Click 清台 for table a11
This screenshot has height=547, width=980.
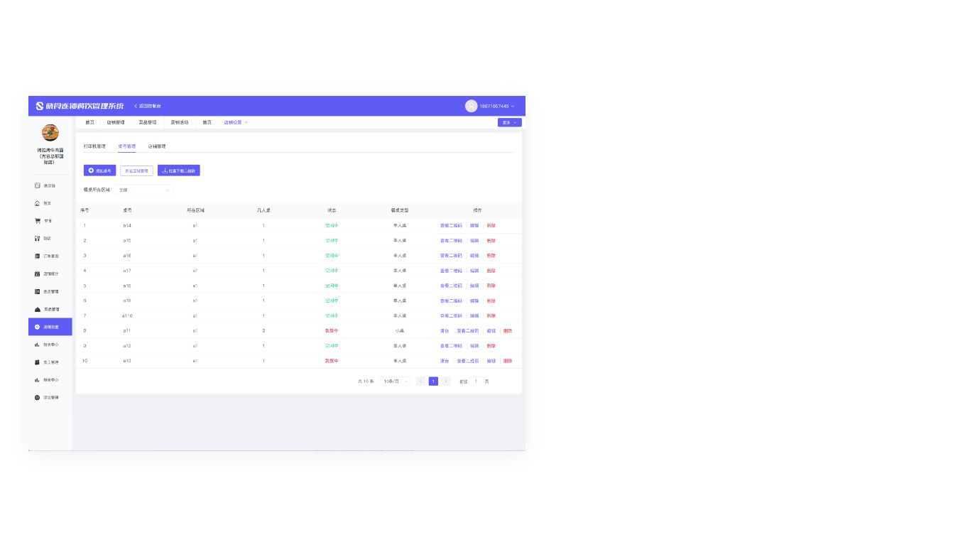point(445,331)
